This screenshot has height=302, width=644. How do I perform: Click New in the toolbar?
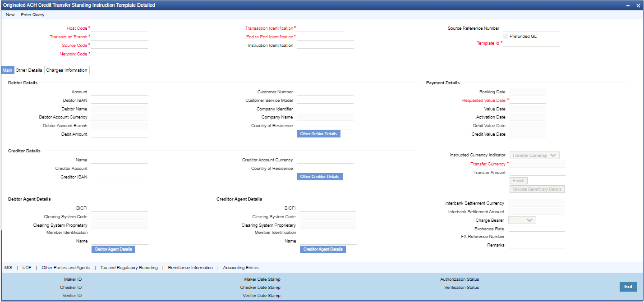click(x=10, y=15)
